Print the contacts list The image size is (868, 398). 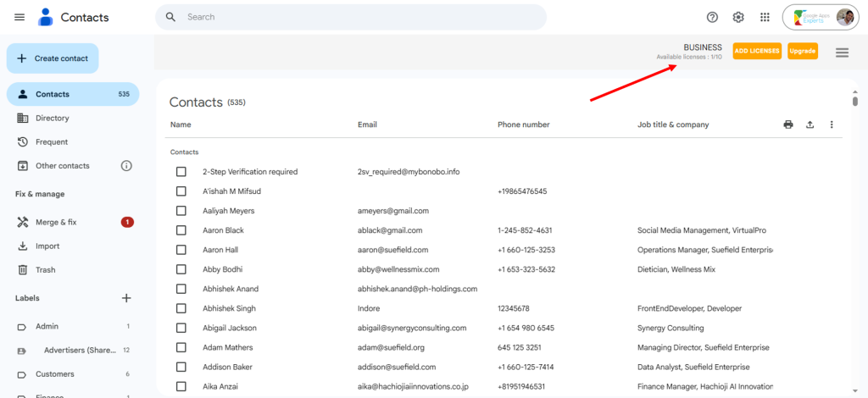click(788, 124)
